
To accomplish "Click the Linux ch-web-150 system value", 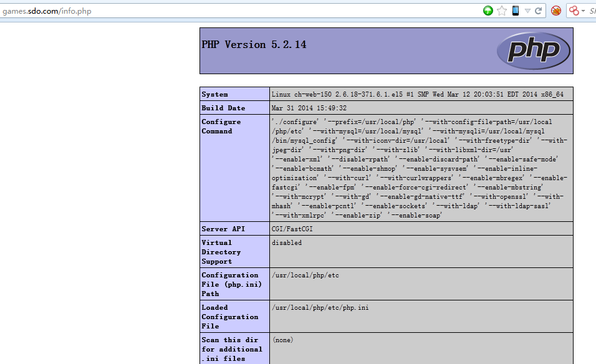I will (x=417, y=94).
